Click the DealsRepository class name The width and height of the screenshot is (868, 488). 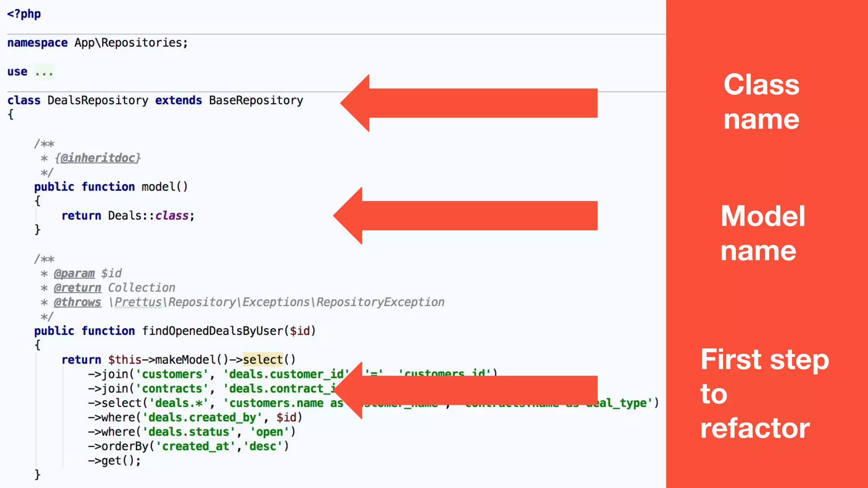coord(97,100)
